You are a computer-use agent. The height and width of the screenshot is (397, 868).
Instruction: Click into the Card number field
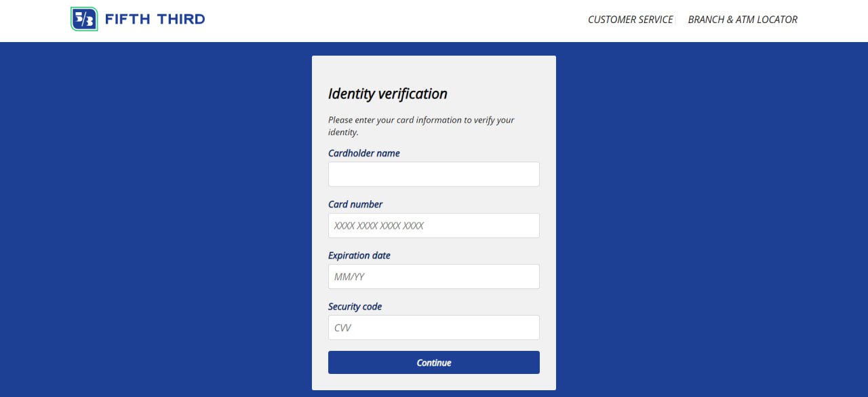(x=434, y=225)
